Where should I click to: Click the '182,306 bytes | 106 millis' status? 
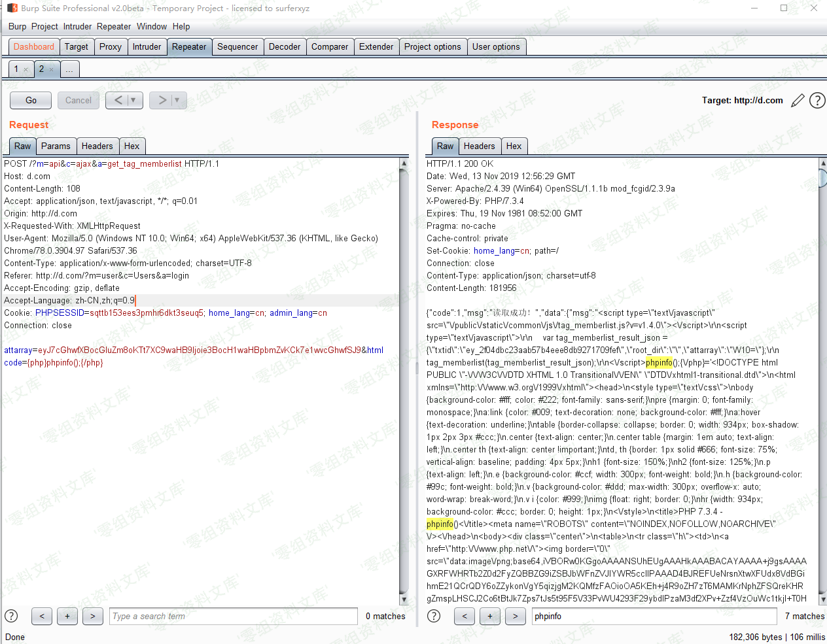tap(777, 637)
